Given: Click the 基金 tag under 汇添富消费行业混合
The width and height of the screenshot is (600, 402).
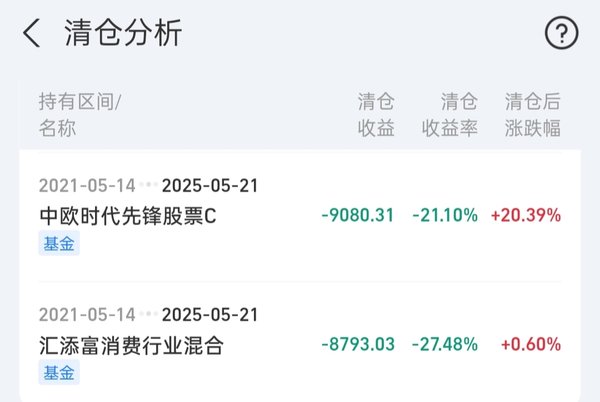Looking at the screenshot, I should pos(59,373).
